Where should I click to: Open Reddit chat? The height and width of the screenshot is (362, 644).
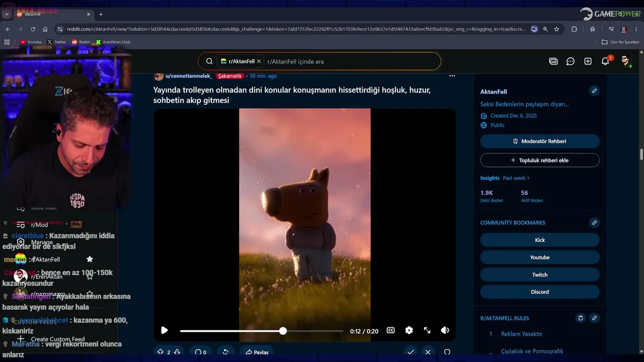[x=571, y=61]
